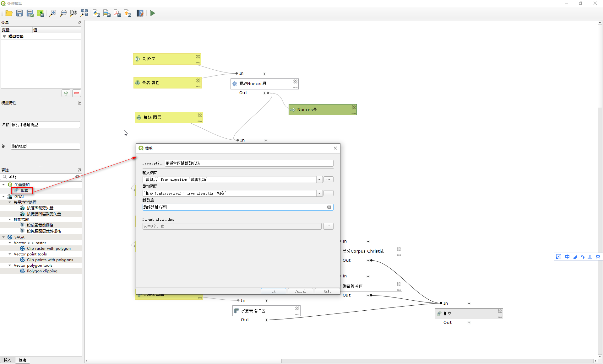Click Zoom to full extent icon

(x=84, y=13)
